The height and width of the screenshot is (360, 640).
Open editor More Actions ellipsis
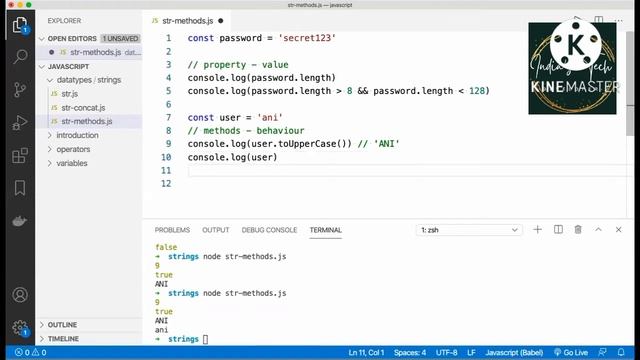[x=619, y=20]
